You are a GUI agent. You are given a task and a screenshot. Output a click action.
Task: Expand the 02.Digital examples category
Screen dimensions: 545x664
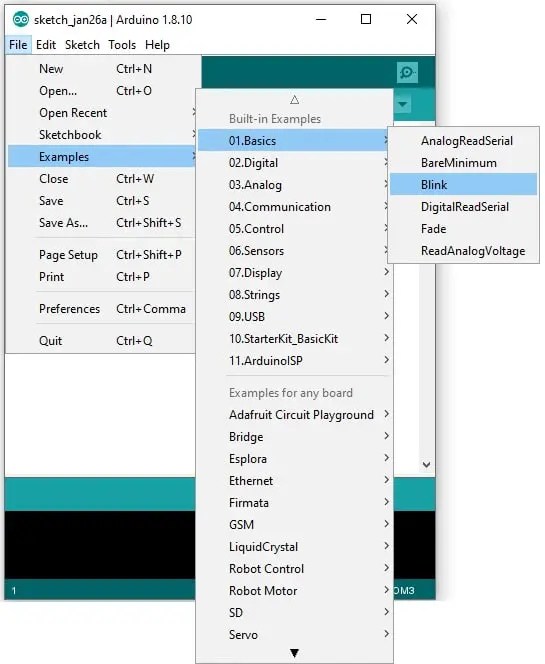[x=294, y=163]
